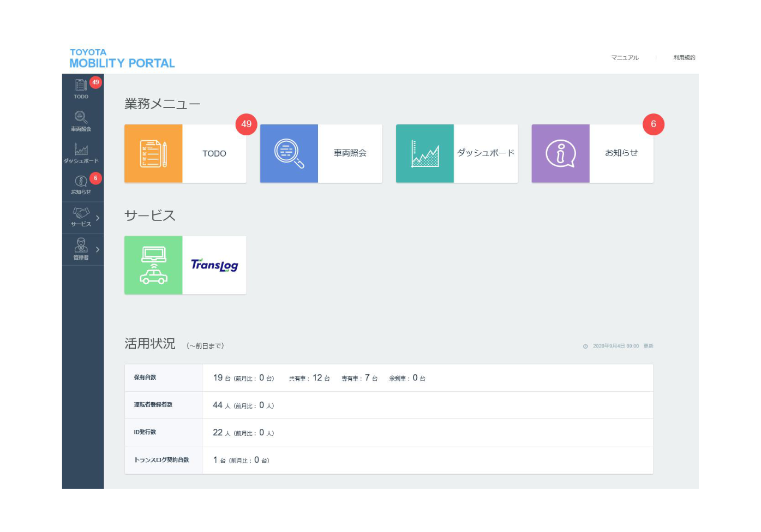Open the 車両照会 card label

point(350,153)
